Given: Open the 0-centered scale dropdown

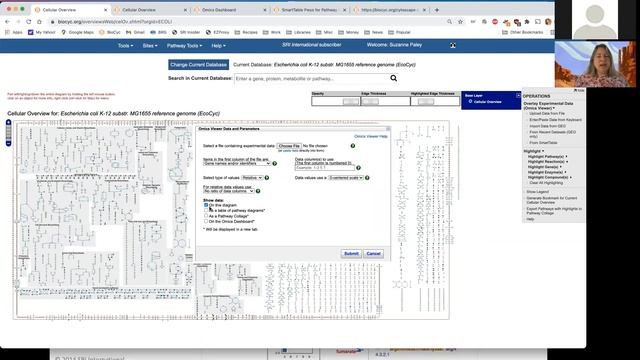Looking at the screenshot, I should 346,178.
